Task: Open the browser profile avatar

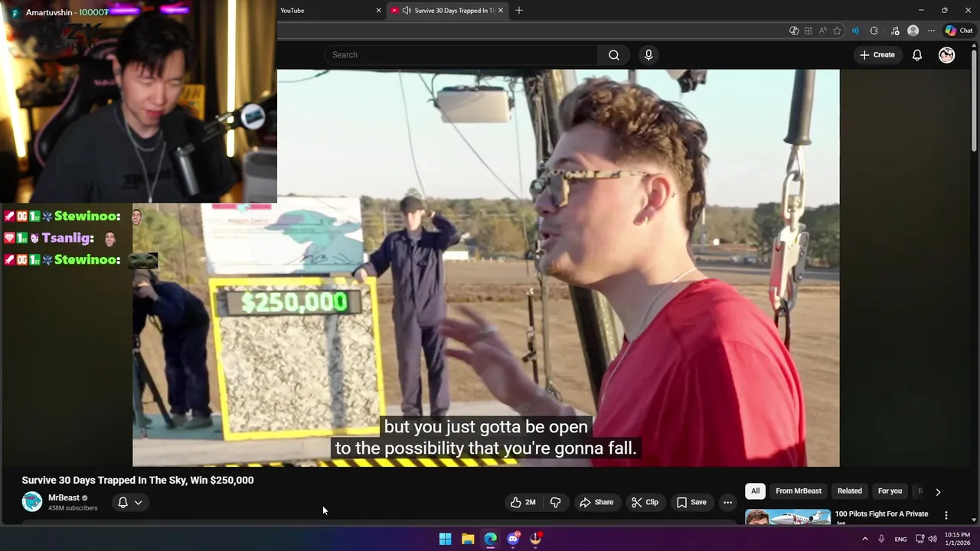Action: [913, 31]
